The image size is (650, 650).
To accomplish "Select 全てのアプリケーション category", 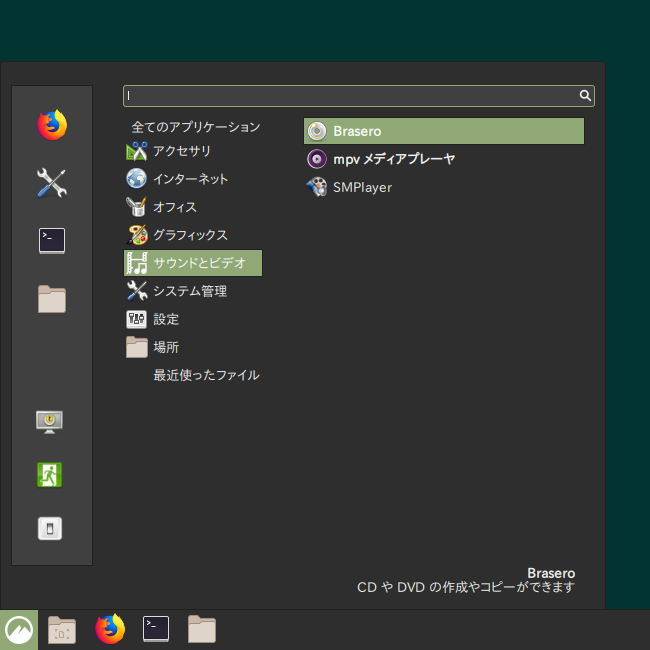I will tap(196, 127).
